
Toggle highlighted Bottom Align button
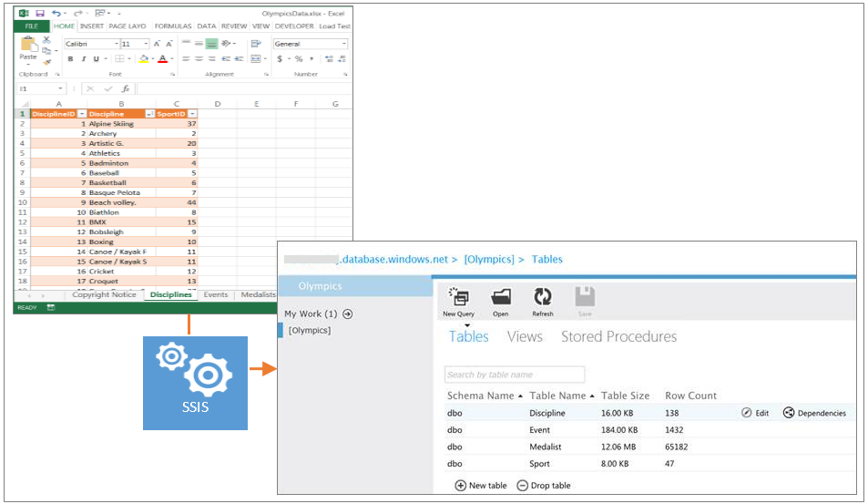(211, 43)
